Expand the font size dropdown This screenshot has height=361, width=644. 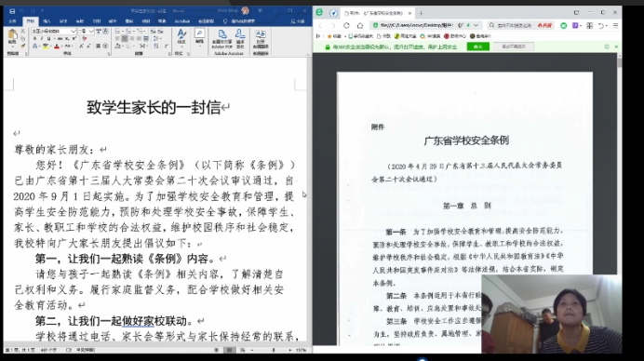point(91,32)
